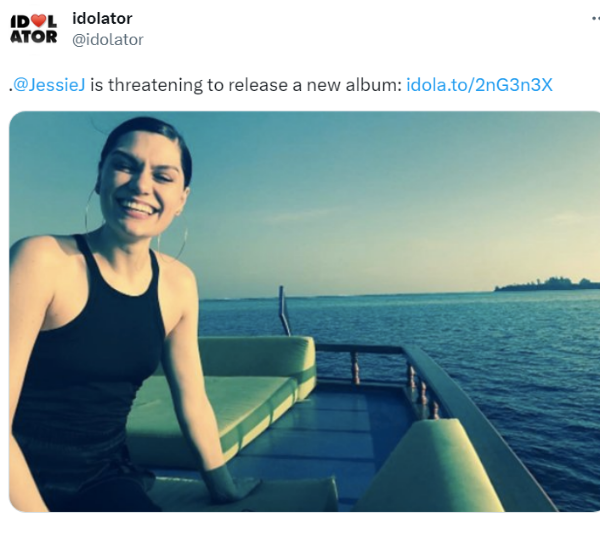Image resolution: width=600 pixels, height=534 pixels.
Task: Click the boat deck floor in photo
Action: (x=330, y=440)
